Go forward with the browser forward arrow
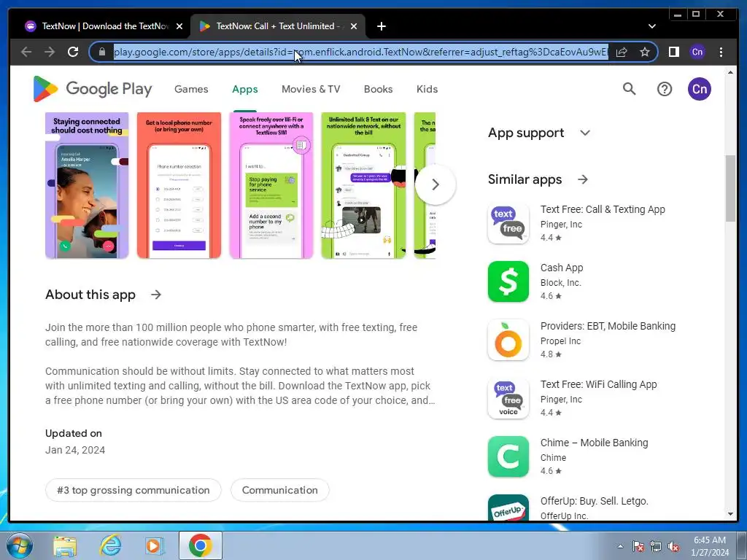The image size is (747, 560). point(50,52)
